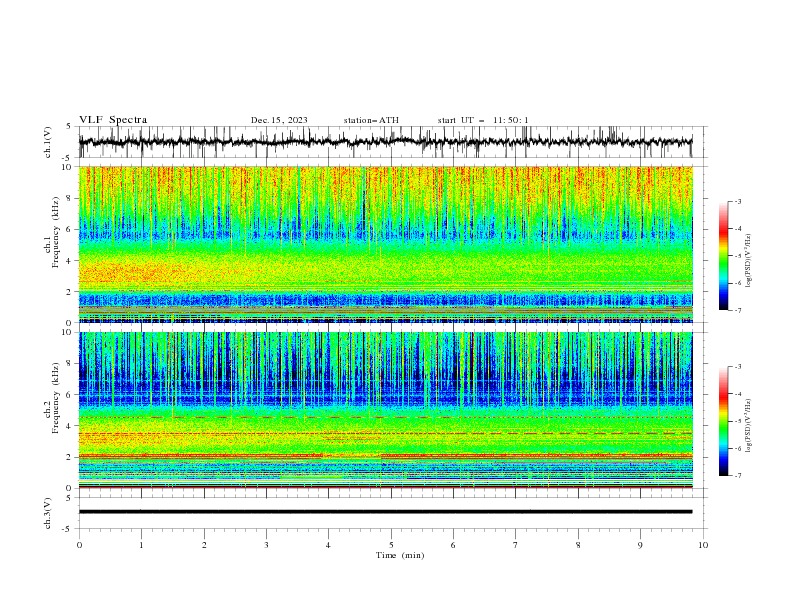Click the "-7" label on upper color bar
The width and height of the screenshot is (792, 612).
click(x=737, y=310)
